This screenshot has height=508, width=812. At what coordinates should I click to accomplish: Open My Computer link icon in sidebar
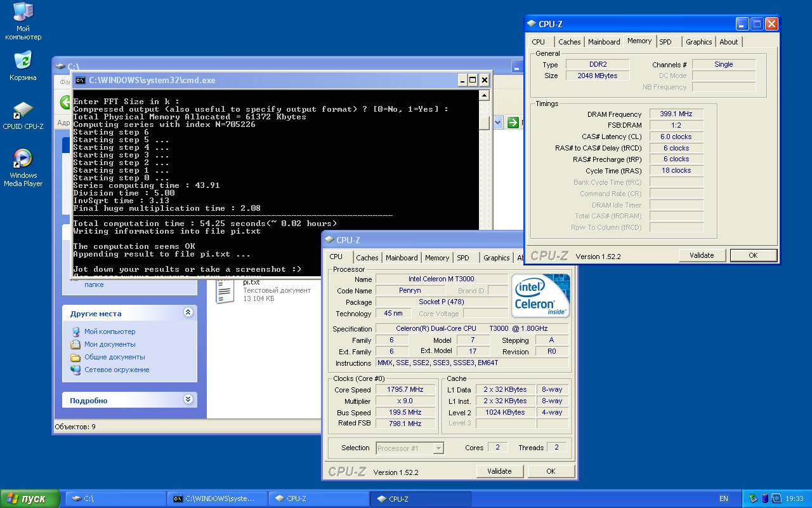click(76, 331)
